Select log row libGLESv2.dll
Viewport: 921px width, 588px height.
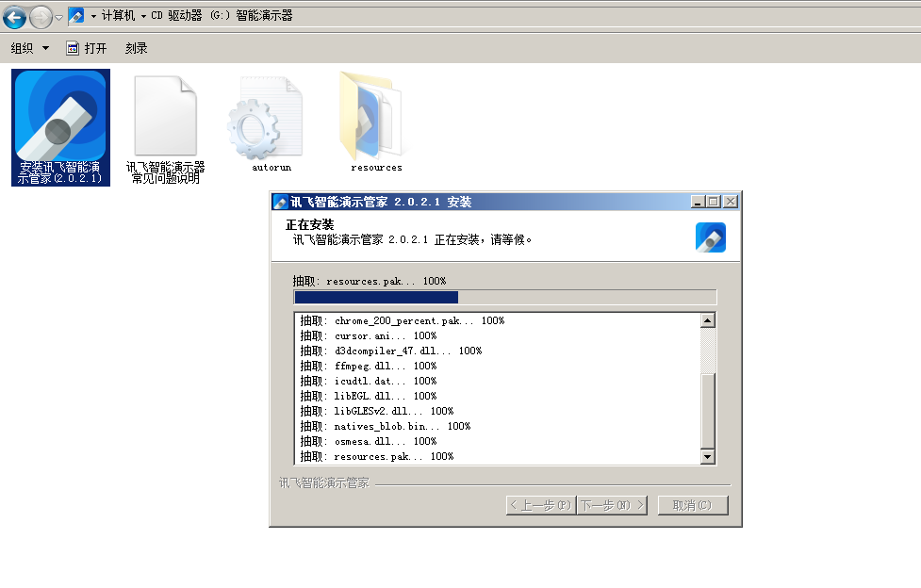coord(377,411)
